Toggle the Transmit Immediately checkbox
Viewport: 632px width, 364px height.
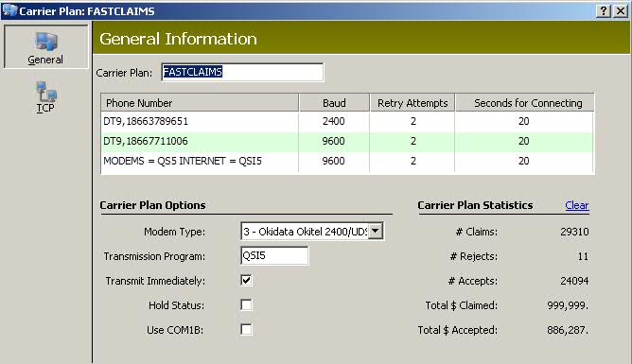click(x=246, y=280)
